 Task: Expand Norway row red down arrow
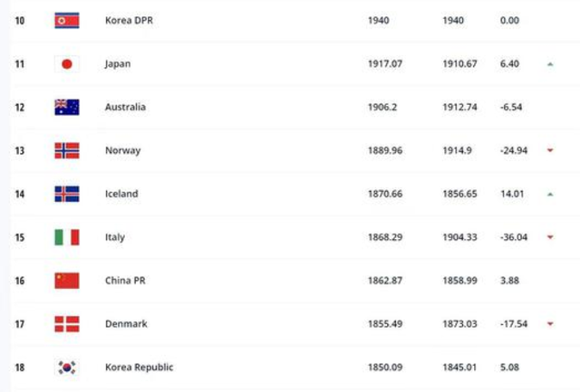[550, 151]
